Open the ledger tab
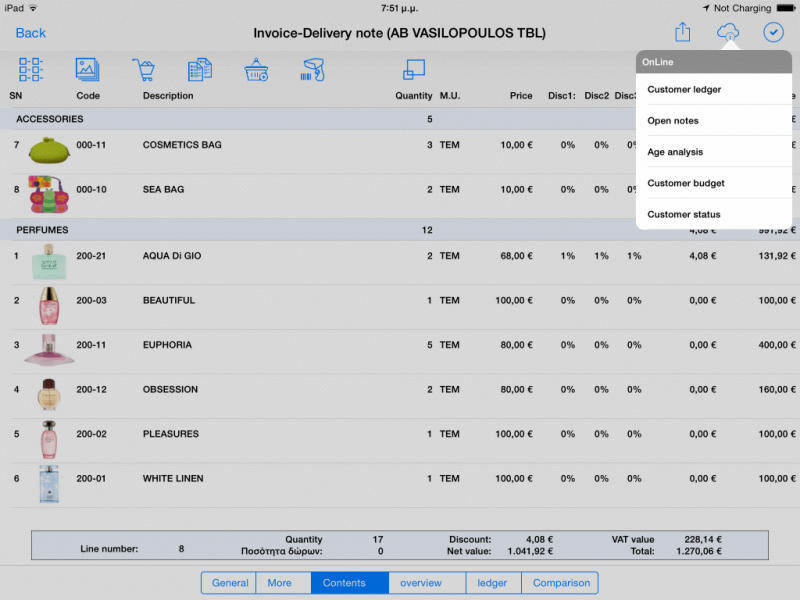The image size is (800, 600). tap(493, 583)
